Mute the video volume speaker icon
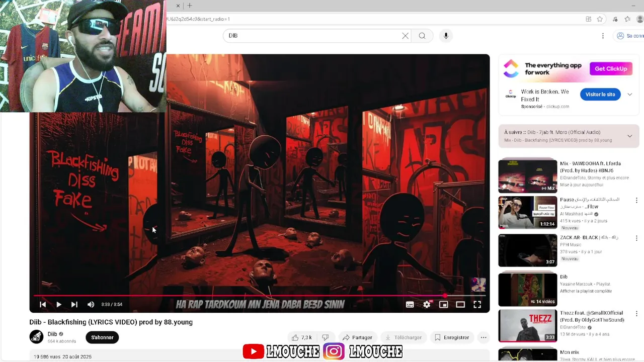Viewport: 644px width, 362px height. [91, 304]
